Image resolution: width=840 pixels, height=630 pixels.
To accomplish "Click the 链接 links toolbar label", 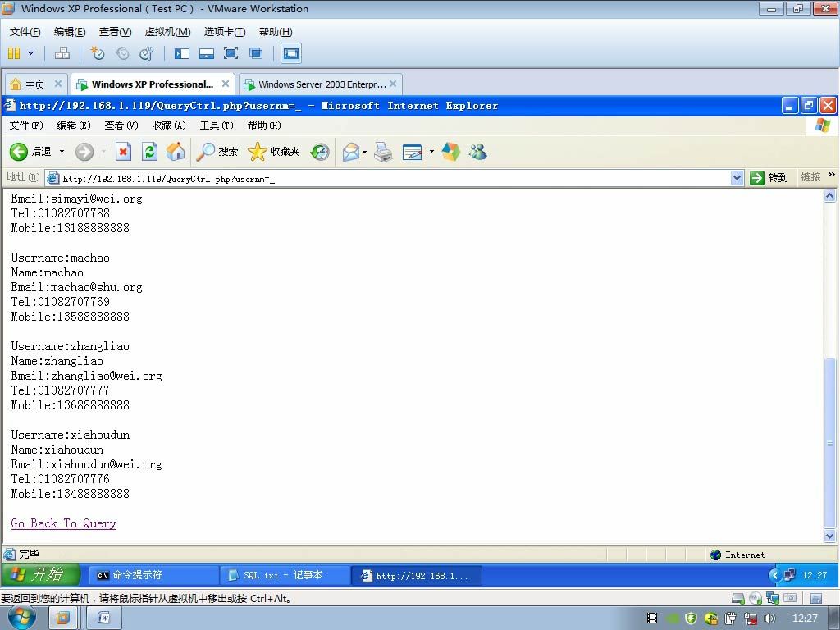I will click(810, 177).
